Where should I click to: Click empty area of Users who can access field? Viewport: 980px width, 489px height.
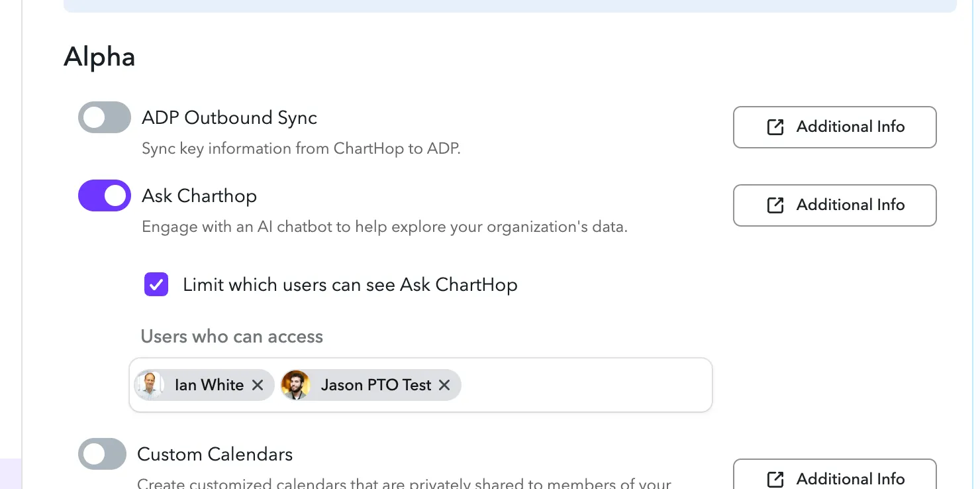click(x=586, y=385)
